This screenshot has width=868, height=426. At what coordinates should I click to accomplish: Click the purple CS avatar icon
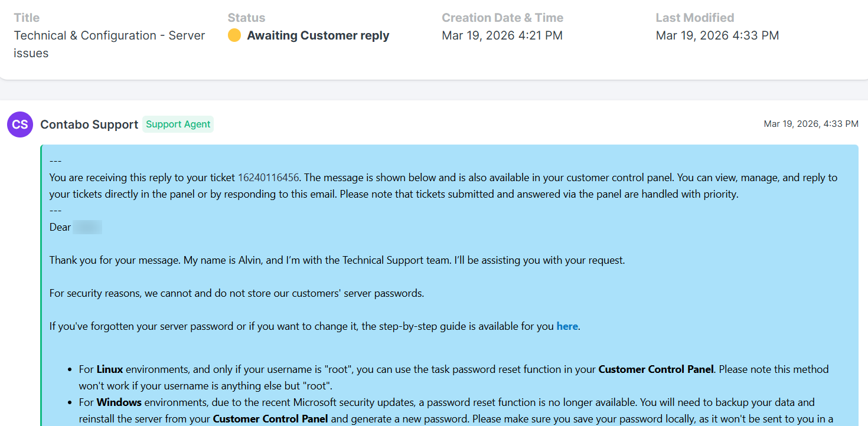19,124
